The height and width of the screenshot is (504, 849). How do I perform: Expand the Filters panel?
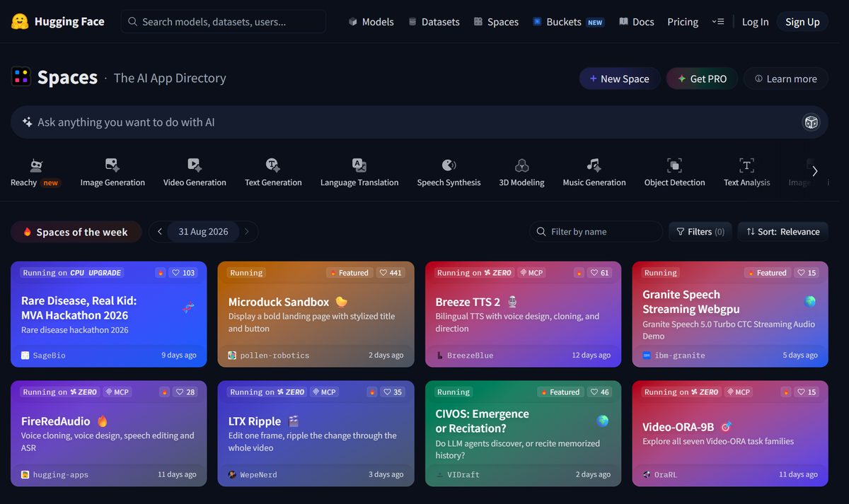[700, 232]
